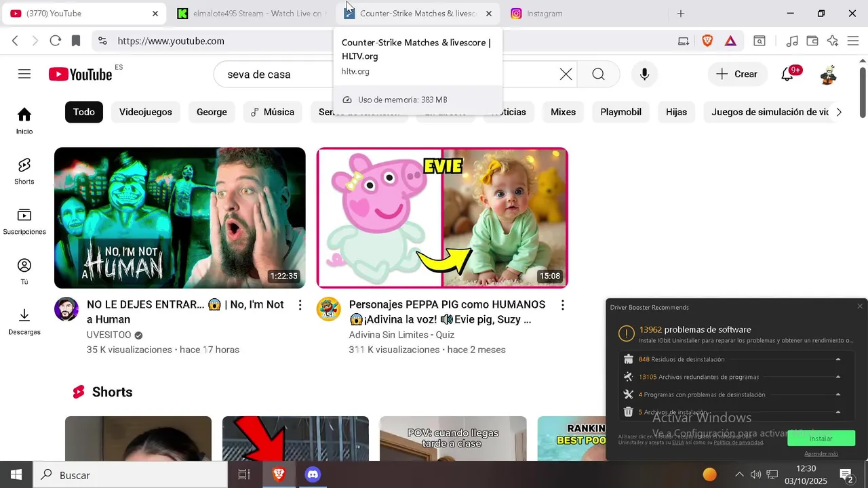868x488 pixels.
Task: Bookmark this page in the address bar
Action: 76,41
